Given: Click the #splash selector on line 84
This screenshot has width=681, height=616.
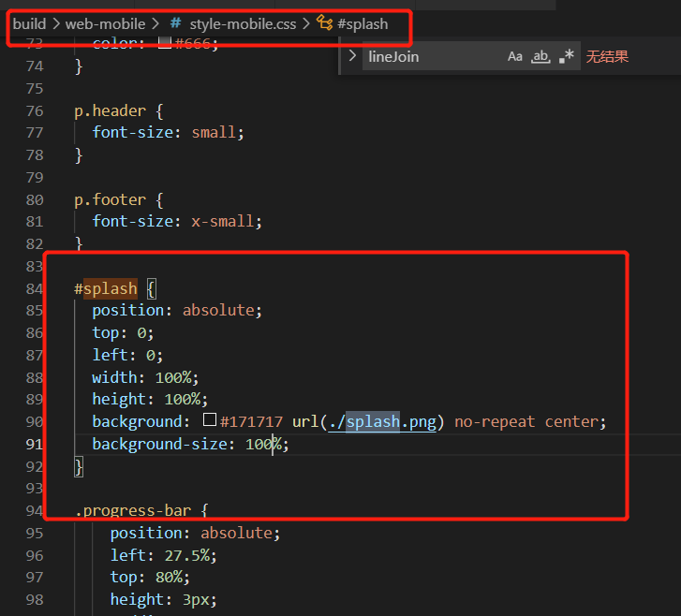Looking at the screenshot, I should (106, 288).
